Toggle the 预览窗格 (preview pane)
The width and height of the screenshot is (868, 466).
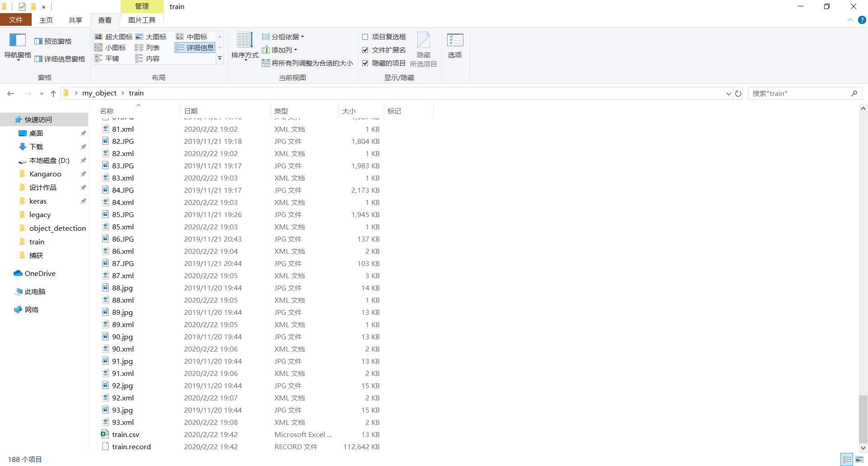pyautogui.click(x=53, y=41)
